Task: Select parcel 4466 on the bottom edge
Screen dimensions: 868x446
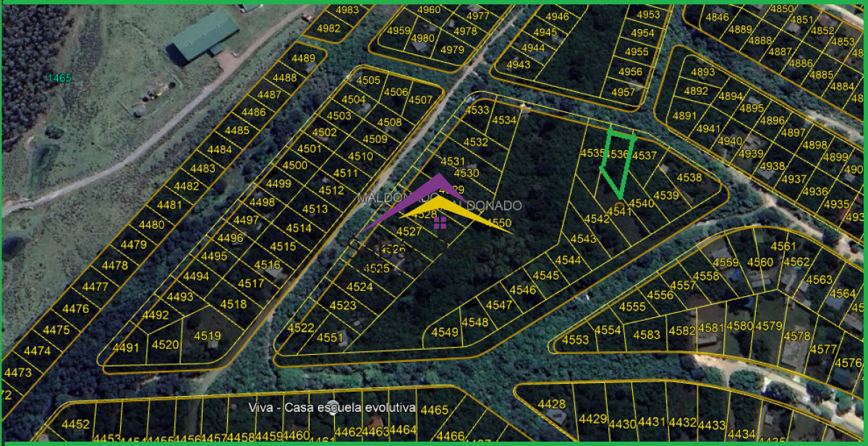Action: pos(451,437)
